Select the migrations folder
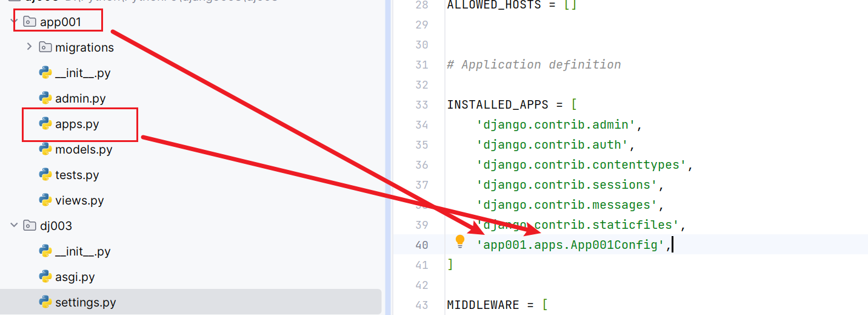 [84, 47]
